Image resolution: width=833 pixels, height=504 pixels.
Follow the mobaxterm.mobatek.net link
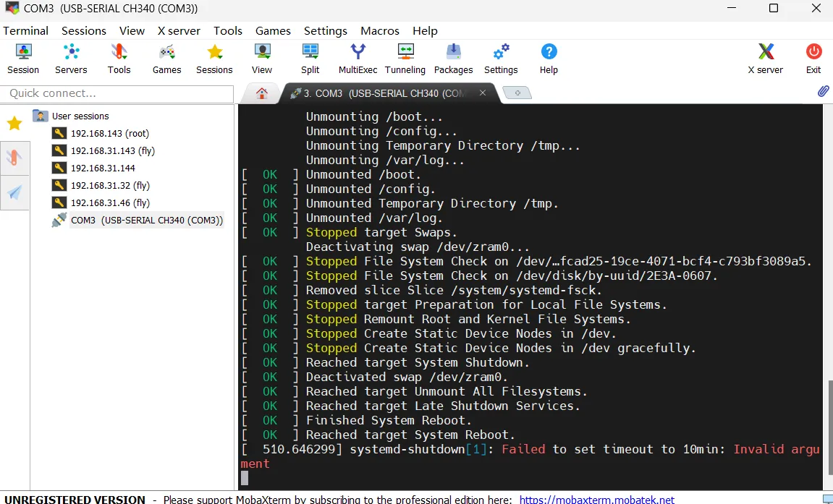click(596, 499)
